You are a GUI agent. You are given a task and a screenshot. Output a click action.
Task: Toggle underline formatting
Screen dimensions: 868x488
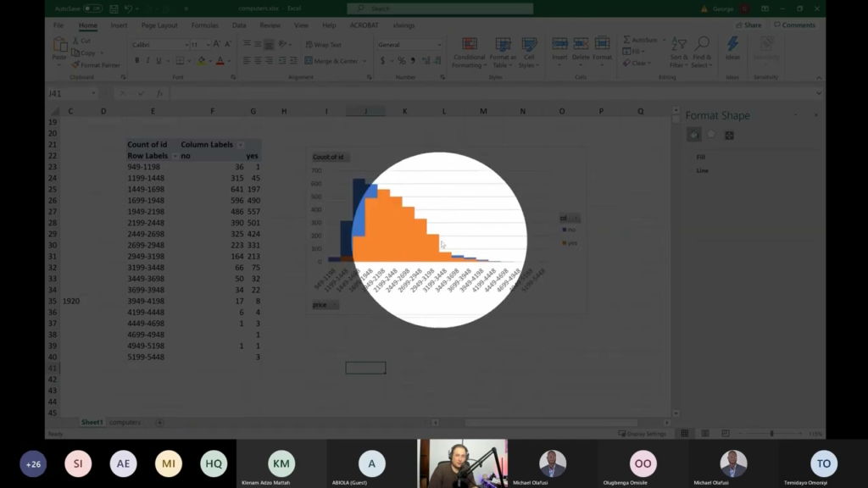coord(159,60)
